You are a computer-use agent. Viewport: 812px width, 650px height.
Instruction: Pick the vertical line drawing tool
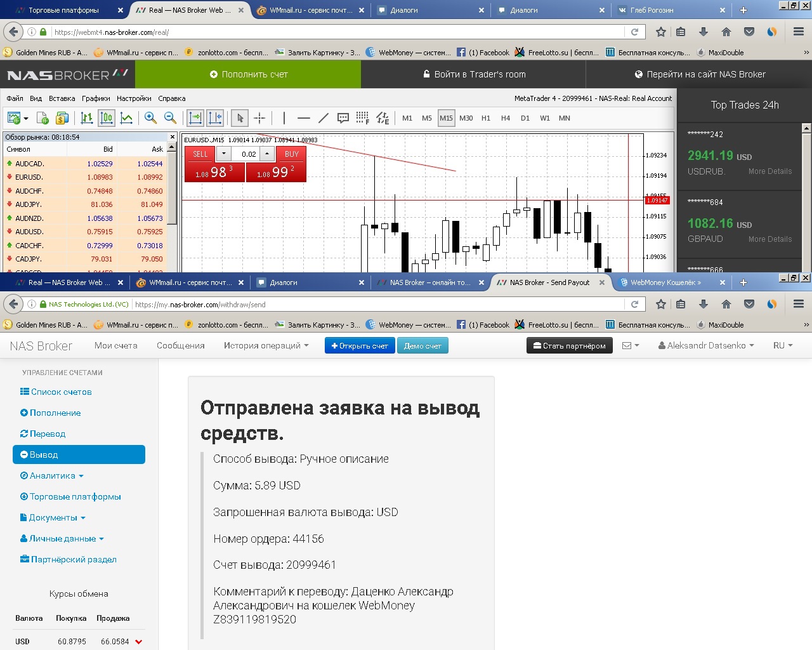[x=284, y=118]
